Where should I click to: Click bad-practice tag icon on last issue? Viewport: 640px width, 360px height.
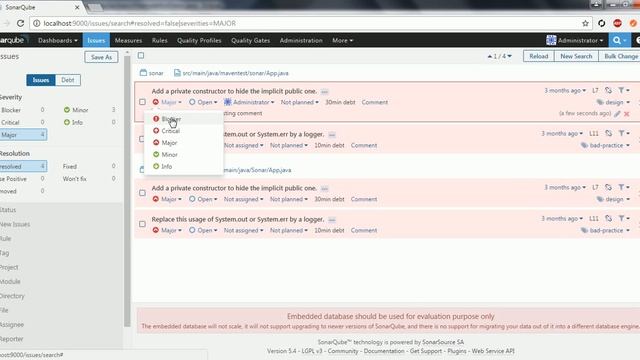click(x=584, y=231)
